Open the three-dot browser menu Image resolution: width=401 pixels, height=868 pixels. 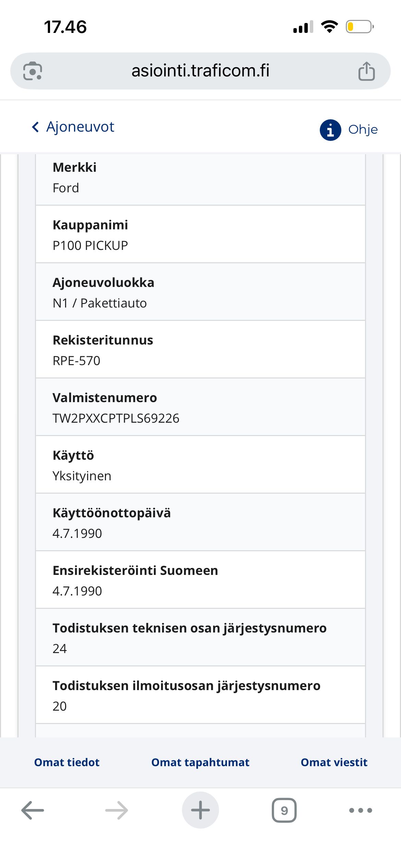[x=360, y=810]
